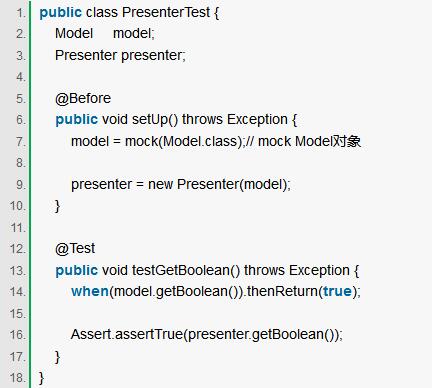Image resolution: width=432 pixels, height=388 pixels.
Task: Click 'throws Exception' on line 13
Action: 297,270
